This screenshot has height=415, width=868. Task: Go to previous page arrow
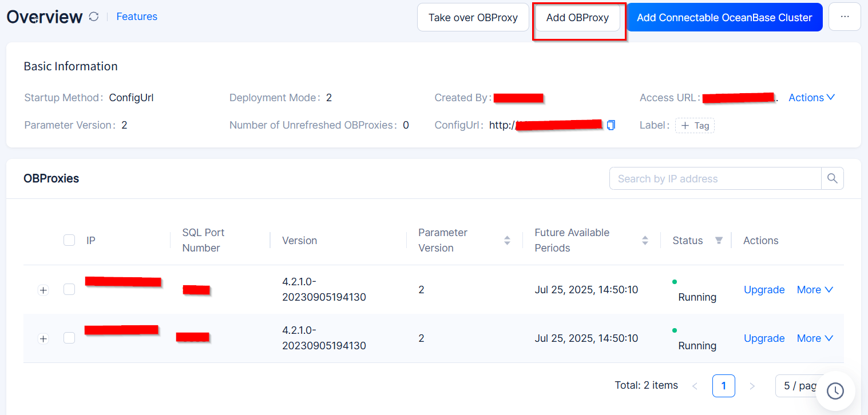pos(695,386)
